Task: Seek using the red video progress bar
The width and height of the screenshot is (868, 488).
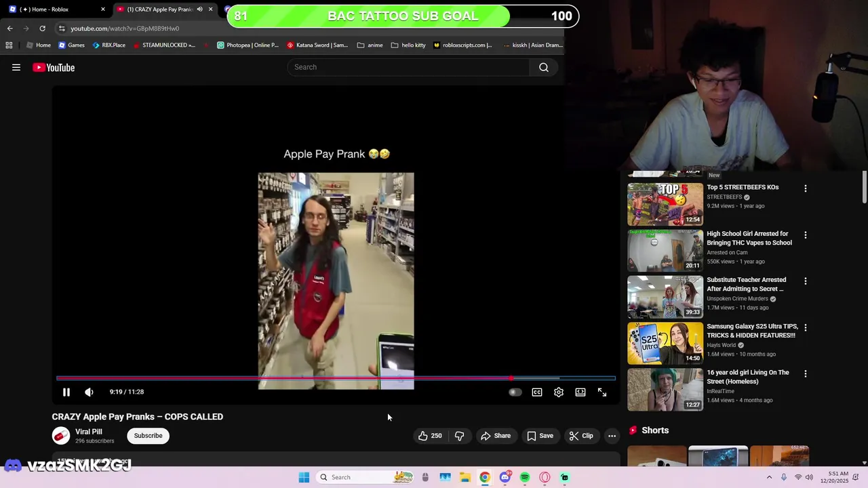Action: click(x=336, y=378)
